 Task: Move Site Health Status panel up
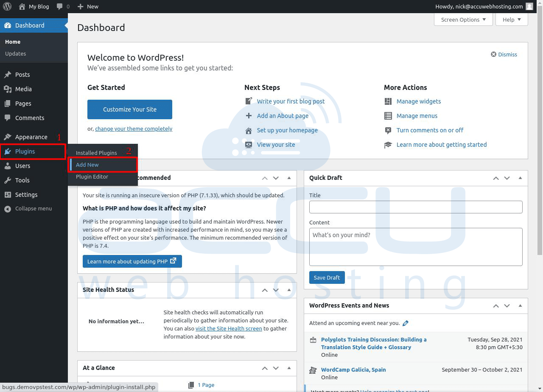[265, 290]
